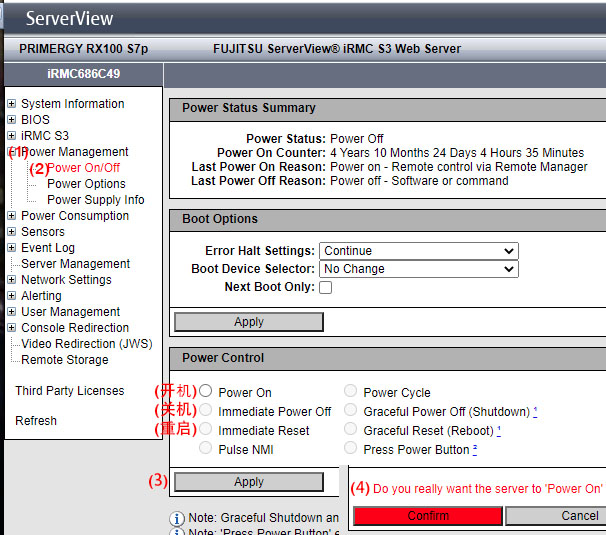Click Apply under Boot Options
The width and height of the screenshot is (606, 535).
pos(249,322)
